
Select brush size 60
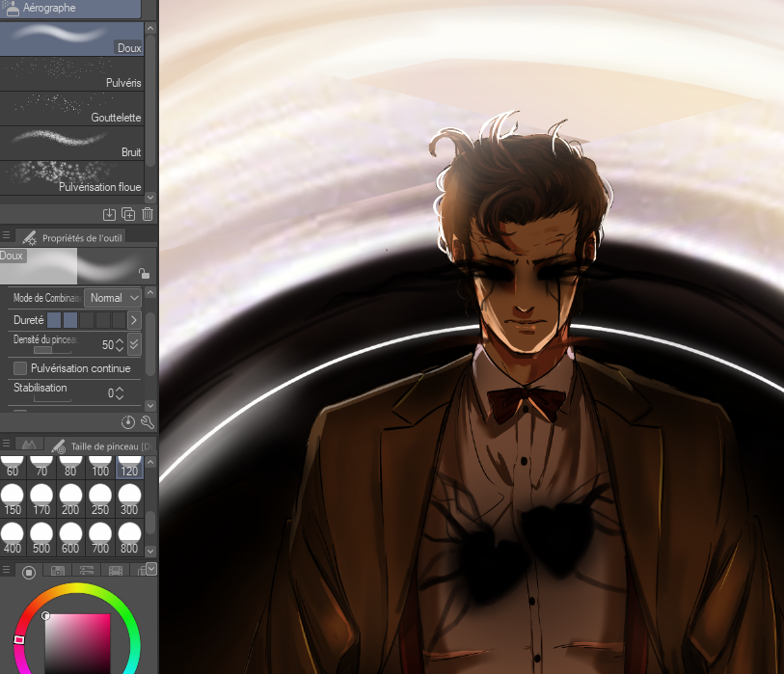pos(13,467)
